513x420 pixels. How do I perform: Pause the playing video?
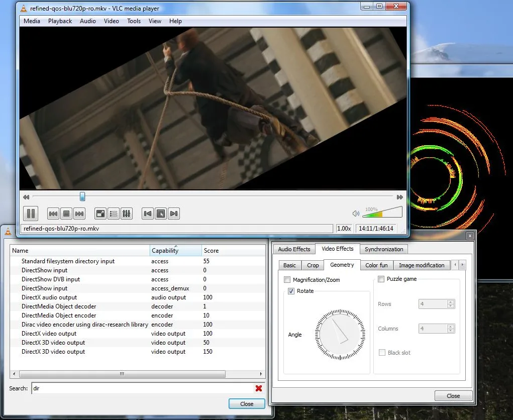coord(31,214)
